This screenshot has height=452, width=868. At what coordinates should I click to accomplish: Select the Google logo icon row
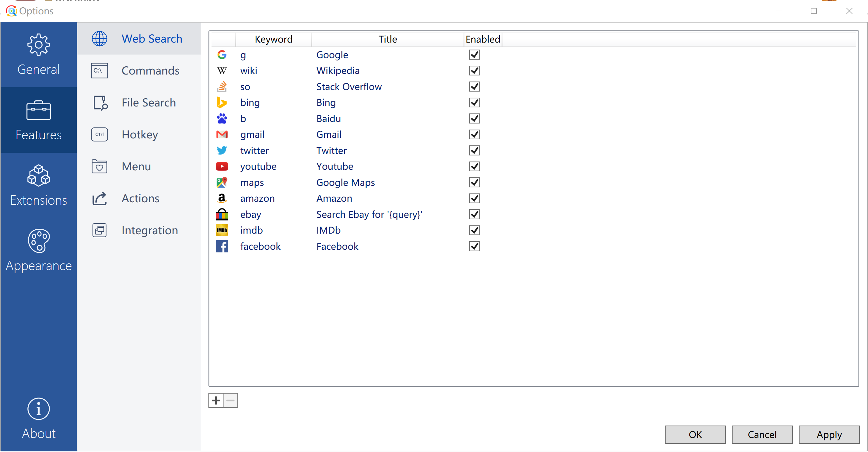222,54
